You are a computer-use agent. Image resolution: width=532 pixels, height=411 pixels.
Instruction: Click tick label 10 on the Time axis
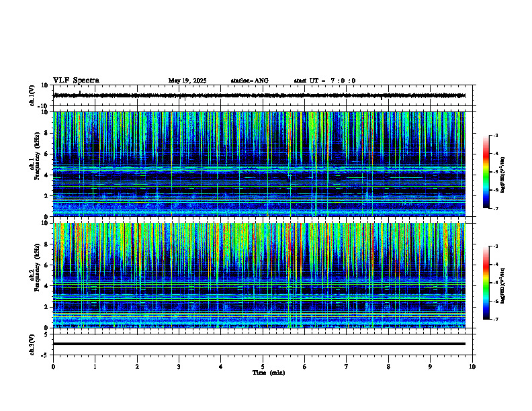pyautogui.click(x=472, y=367)
